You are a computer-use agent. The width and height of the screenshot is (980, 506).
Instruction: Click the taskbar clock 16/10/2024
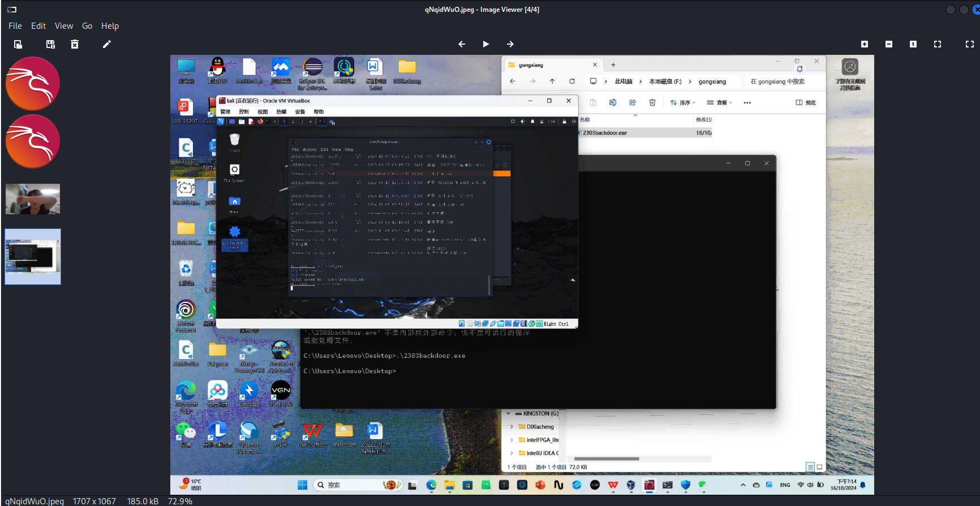coord(843,485)
